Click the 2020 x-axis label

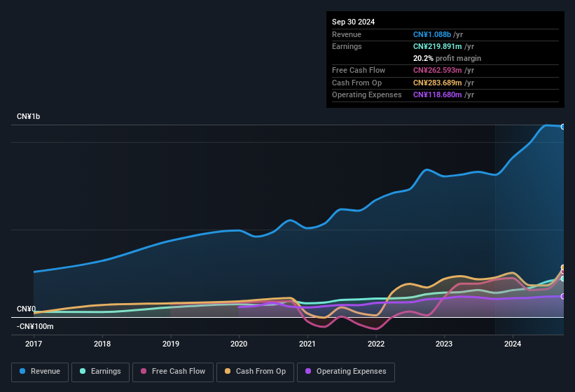tap(239, 344)
